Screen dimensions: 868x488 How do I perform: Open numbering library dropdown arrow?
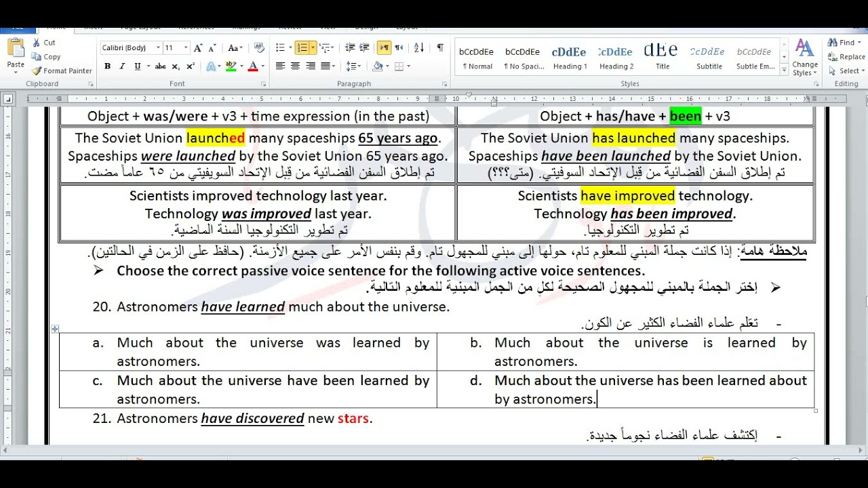(x=313, y=48)
